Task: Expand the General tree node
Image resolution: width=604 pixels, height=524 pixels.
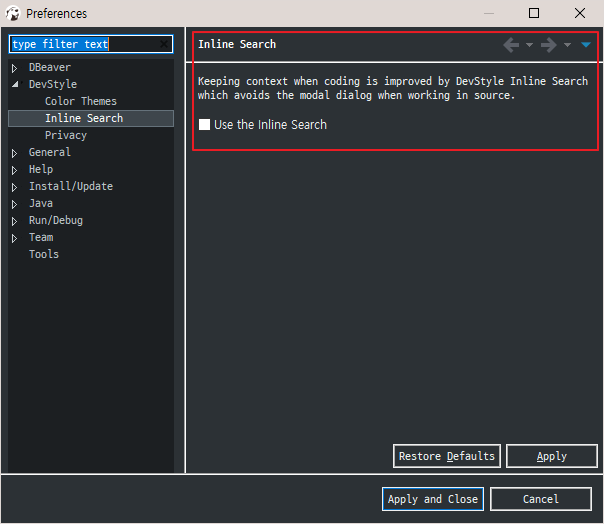Action: (14, 153)
